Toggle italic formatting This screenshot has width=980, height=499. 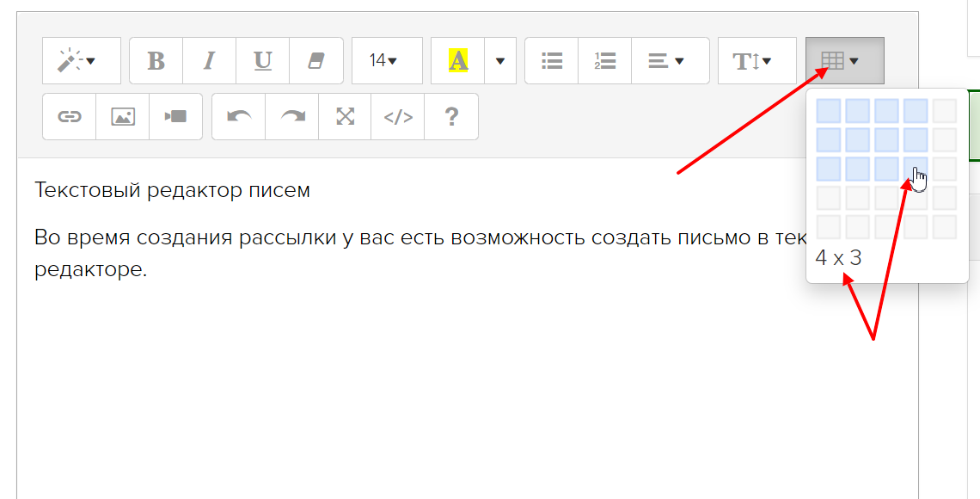tap(209, 61)
